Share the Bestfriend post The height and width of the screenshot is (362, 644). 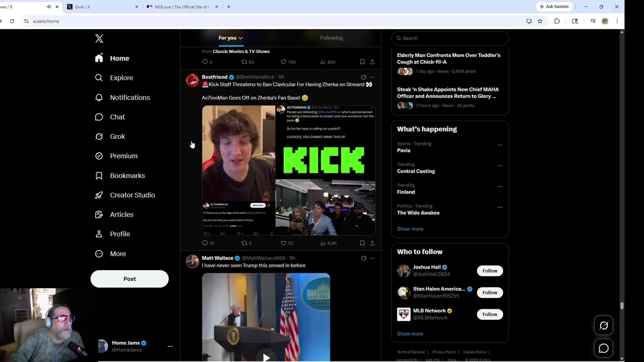point(372,243)
